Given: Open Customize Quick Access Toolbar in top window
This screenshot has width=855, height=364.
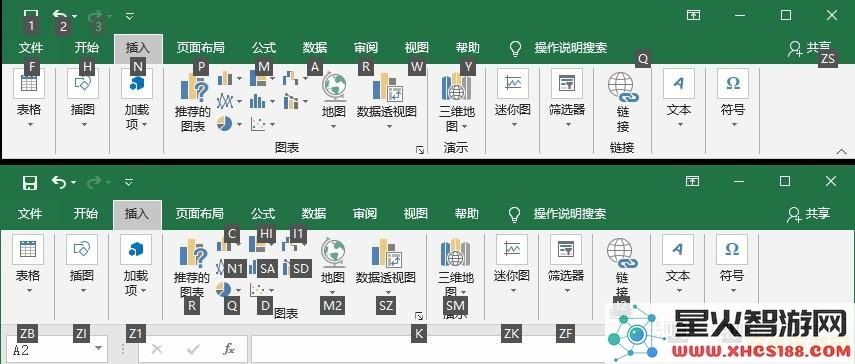Looking at the screenshot, I should click(x=129, y=16).
